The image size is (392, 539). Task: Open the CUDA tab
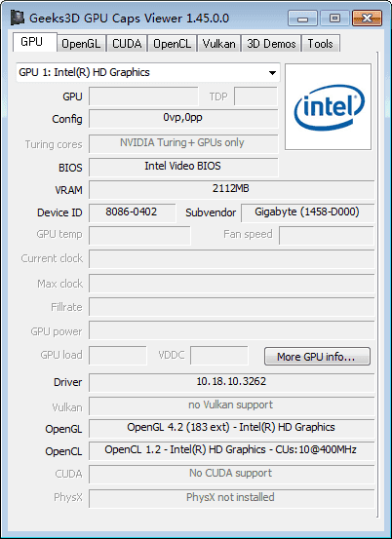(127, 44)
